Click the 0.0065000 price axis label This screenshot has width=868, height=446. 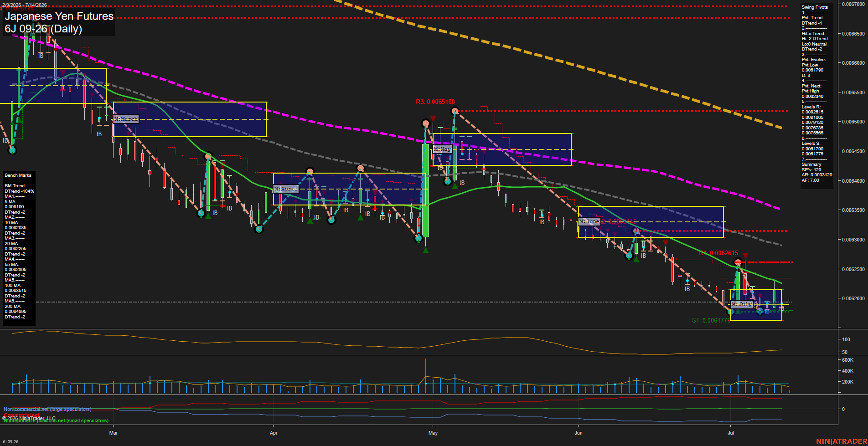click(853, 122)
